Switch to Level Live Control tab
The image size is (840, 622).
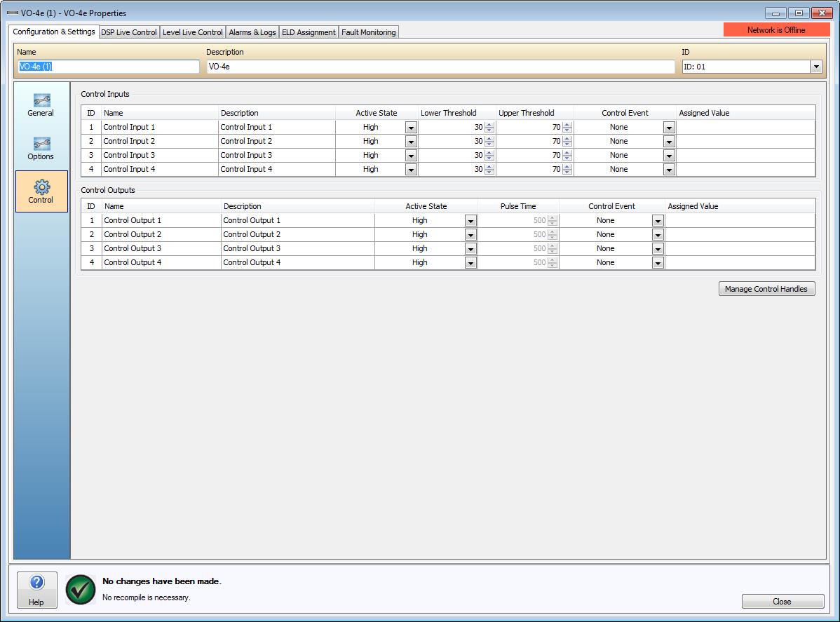point(192,32)
